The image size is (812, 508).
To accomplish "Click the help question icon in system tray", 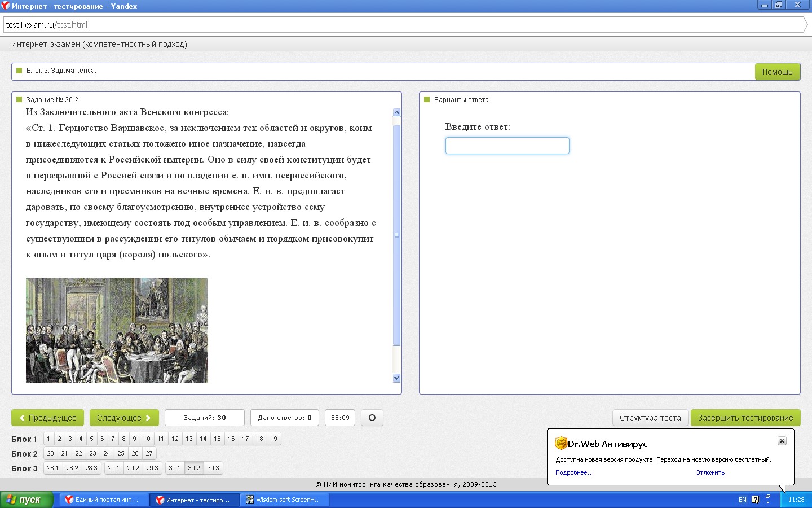I will 756,500.
